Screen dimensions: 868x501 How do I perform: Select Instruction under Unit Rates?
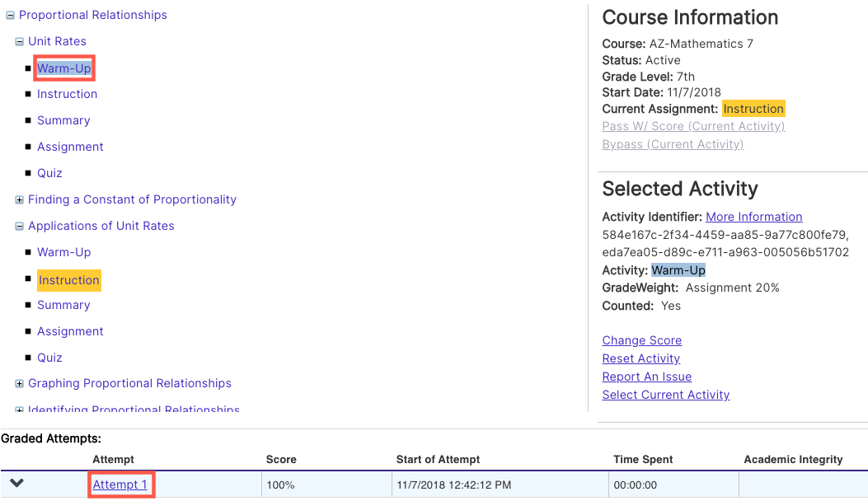click(x=67, y=94)
